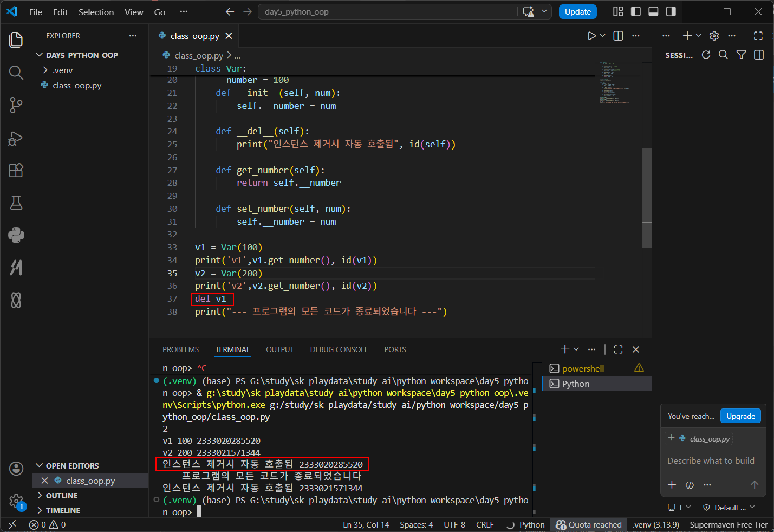
Task: Open the run button dropdown arrow
Action: pyautogui.click(x=602, y=36)
